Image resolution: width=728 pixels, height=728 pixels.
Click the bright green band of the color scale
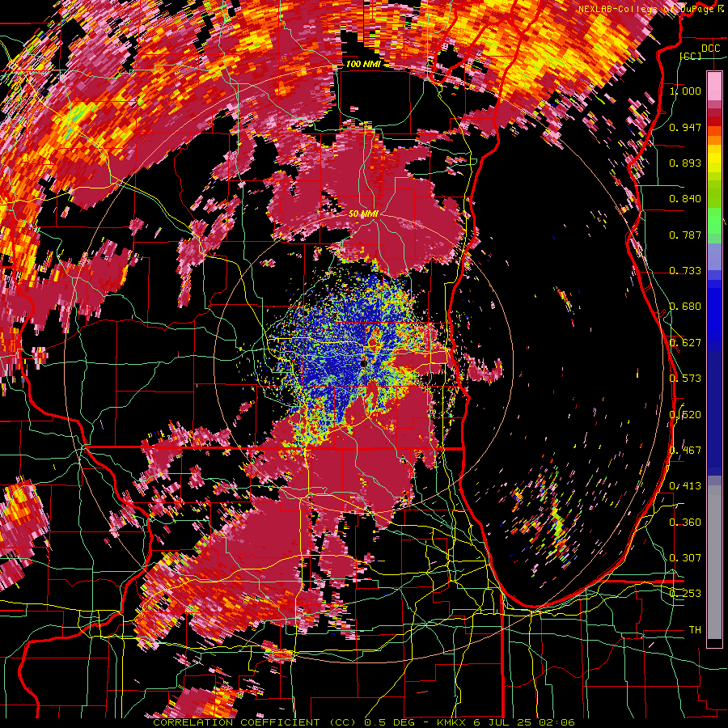[x=714, y=221]
